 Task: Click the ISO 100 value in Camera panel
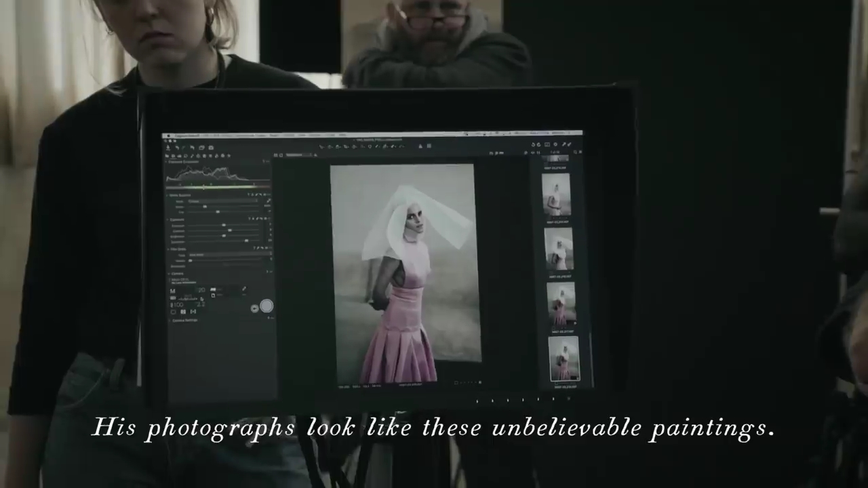[x=177, y=305]
